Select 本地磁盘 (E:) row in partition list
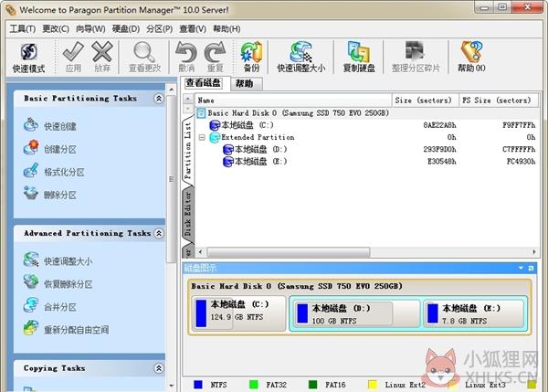Image resolution: width=548 pixels, height=392 pixels. tap(365, 161)
